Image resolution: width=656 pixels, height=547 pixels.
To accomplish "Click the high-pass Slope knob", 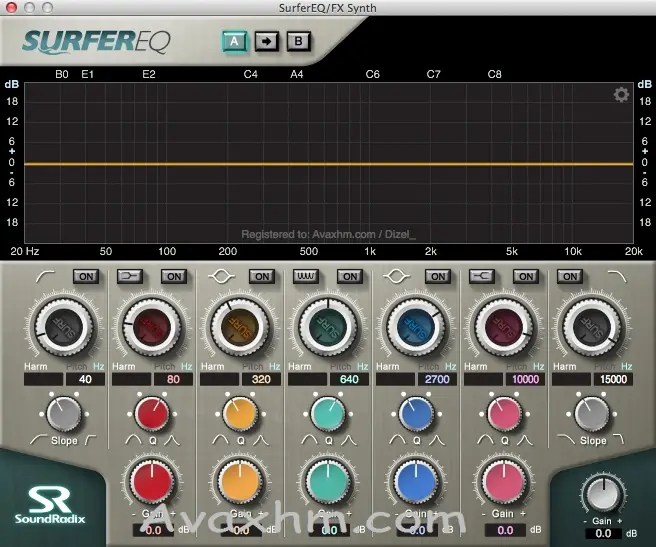I will click(64, 414).
